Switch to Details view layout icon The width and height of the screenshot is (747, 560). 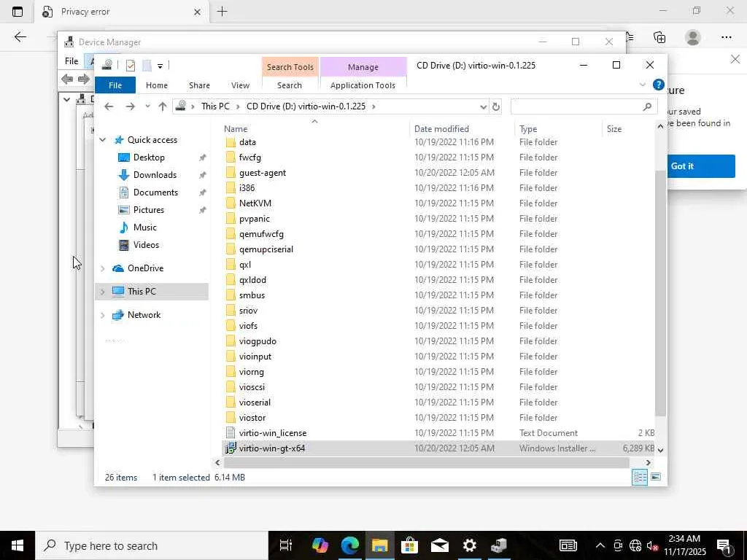640,477
